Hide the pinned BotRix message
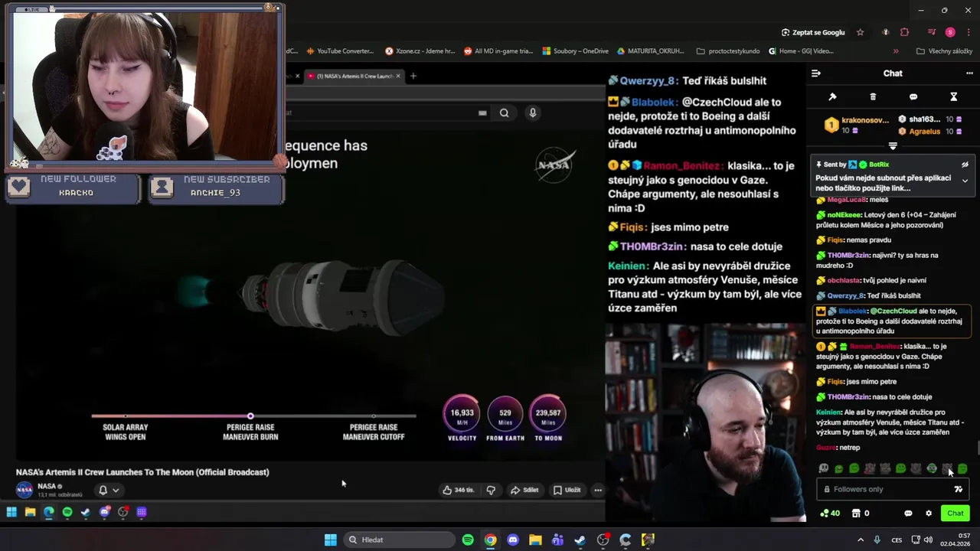This screenshot has width=980, height=551. pyautogui.click(x=965, y=165)
